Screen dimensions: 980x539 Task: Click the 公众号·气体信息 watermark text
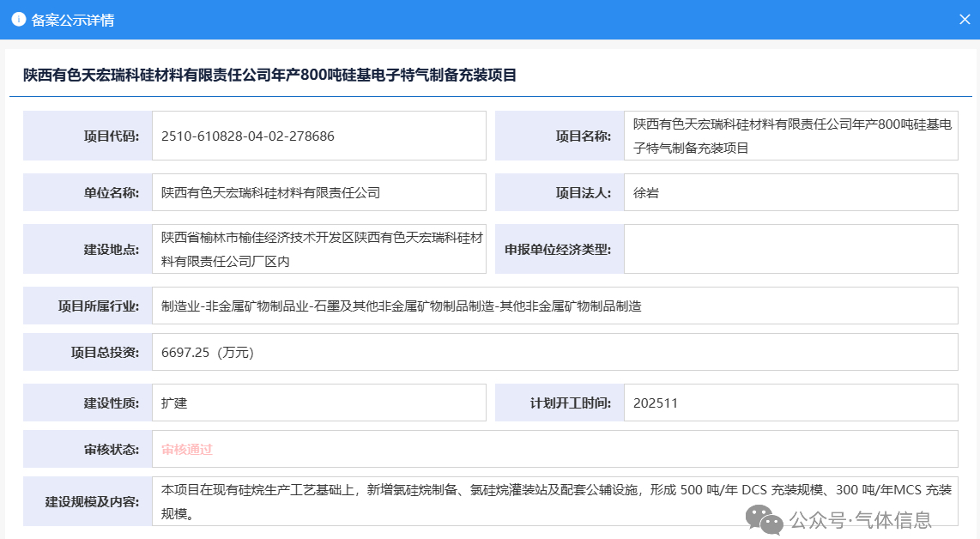[x=860, y=519]
